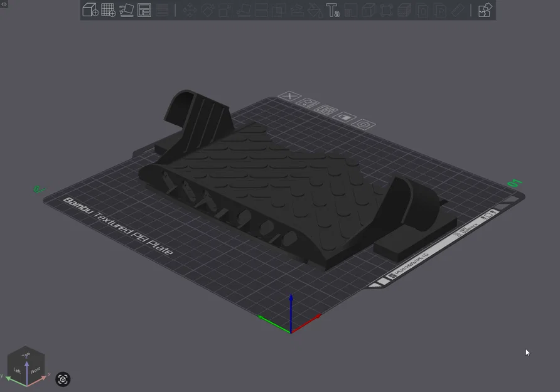Screen dimensions: 560x392
Task: Add a new plate with grid-plus icon
Action: pos(108,9)
